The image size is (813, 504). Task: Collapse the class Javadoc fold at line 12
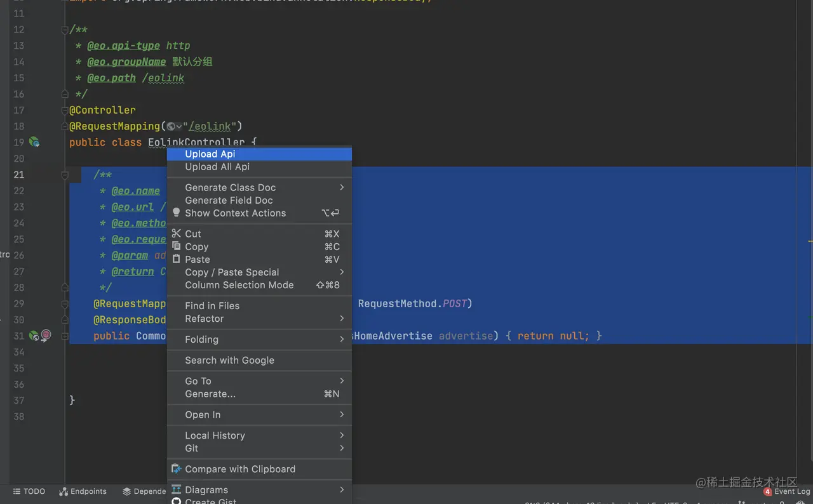coord(65,30)
